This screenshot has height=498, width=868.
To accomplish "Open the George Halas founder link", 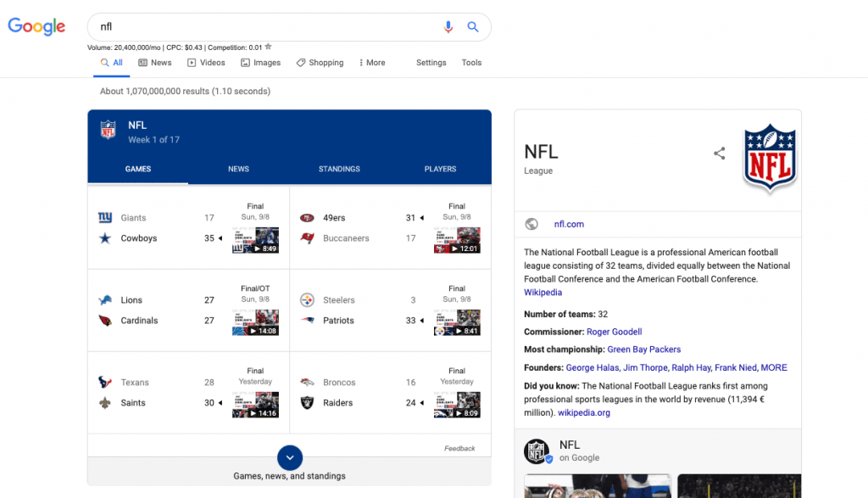I will tap(593, 368).
